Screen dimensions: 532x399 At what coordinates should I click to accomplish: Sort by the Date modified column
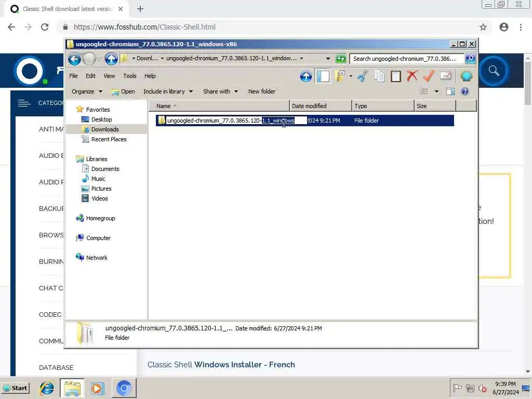[320, 106]
